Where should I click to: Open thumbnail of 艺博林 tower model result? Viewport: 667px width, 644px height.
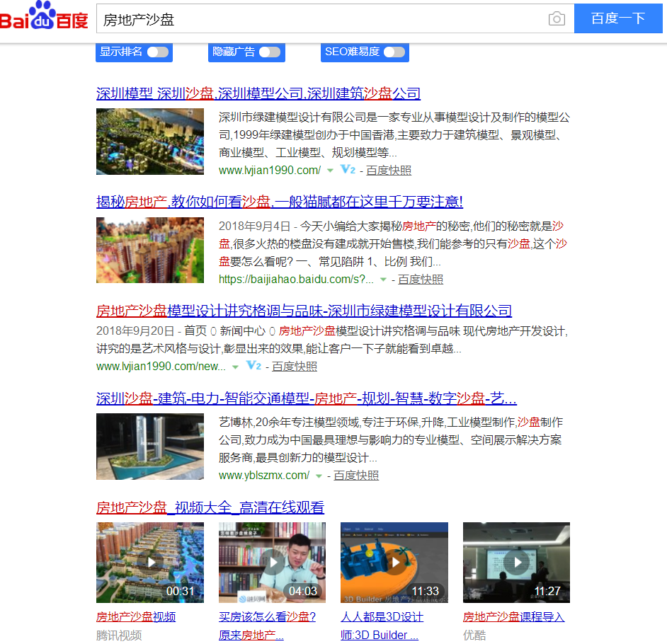[x=149, y=447]
